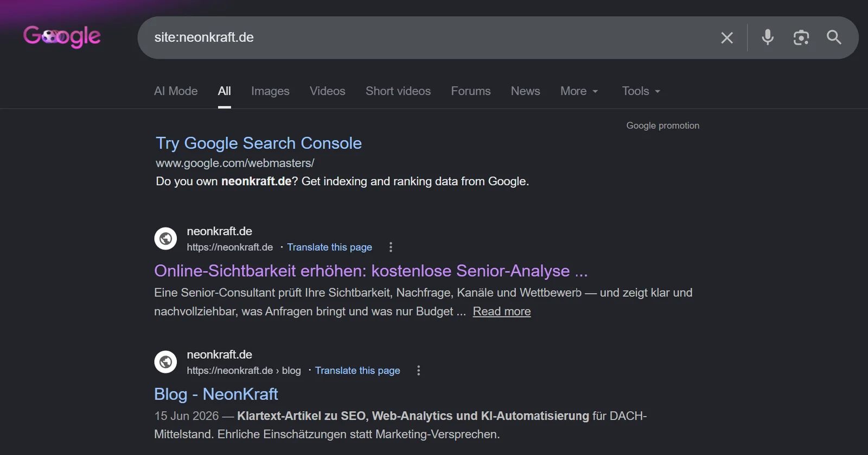This screenshot has width=868, height=455.
Task: Expand the More dropdown
Action: coord(579,91)
